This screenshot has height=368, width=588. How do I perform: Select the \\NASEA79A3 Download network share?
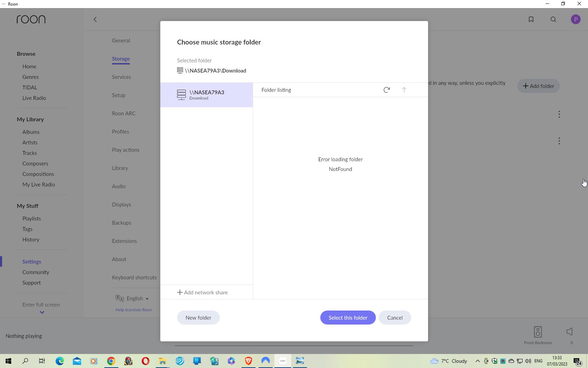tap(206, 95)
